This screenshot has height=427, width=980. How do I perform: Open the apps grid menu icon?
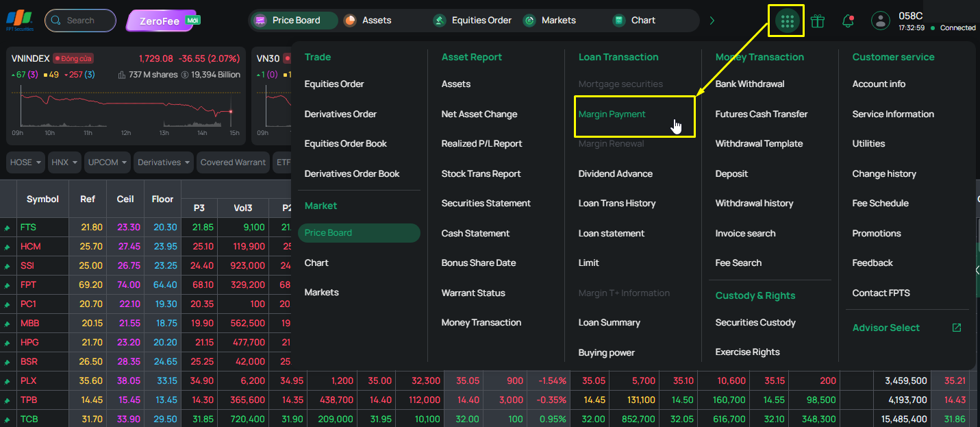tap(787, 21)
